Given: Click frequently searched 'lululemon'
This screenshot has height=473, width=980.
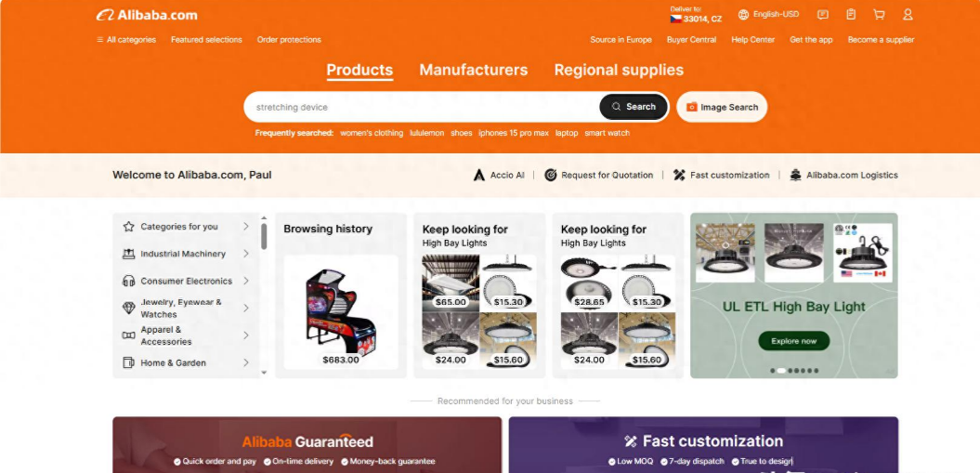Looking at the screenshot, I should (427, 133).
